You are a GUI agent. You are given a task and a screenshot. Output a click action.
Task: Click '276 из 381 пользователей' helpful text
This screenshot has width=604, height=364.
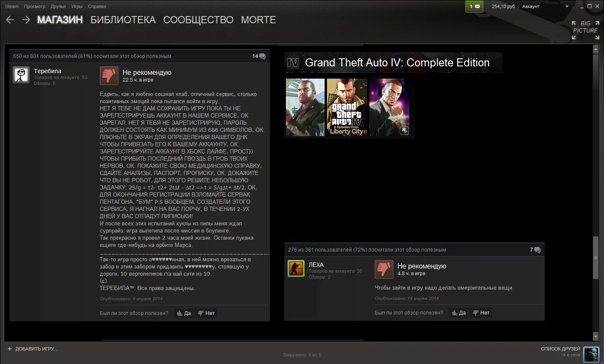coord(367,250)
